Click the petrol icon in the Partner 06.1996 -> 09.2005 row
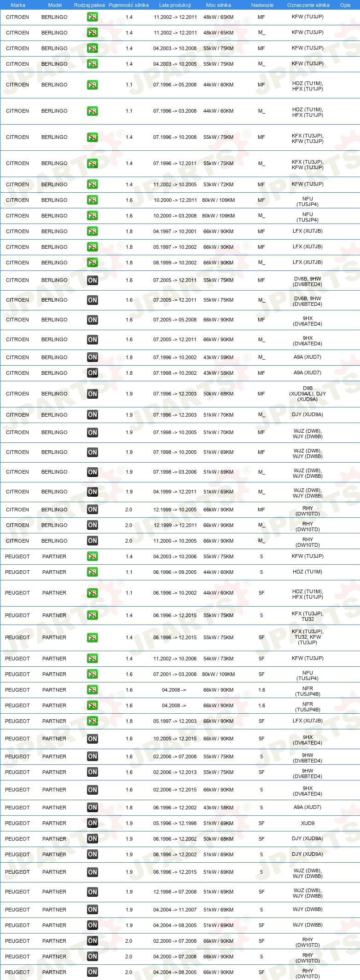 tap(93, 572)
